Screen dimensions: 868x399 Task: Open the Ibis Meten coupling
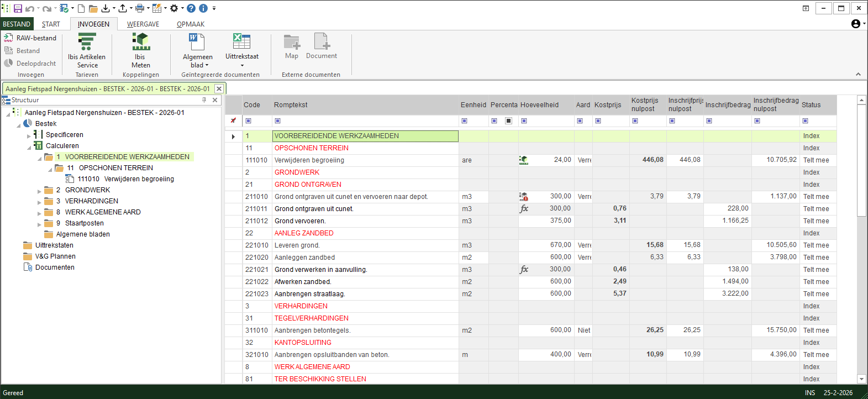pos(140,43)
